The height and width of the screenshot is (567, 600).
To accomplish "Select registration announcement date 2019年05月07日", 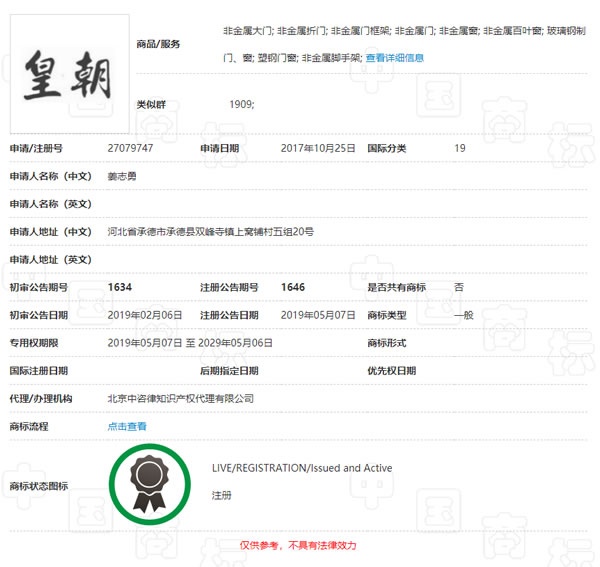I will click(x=318, y=315).
